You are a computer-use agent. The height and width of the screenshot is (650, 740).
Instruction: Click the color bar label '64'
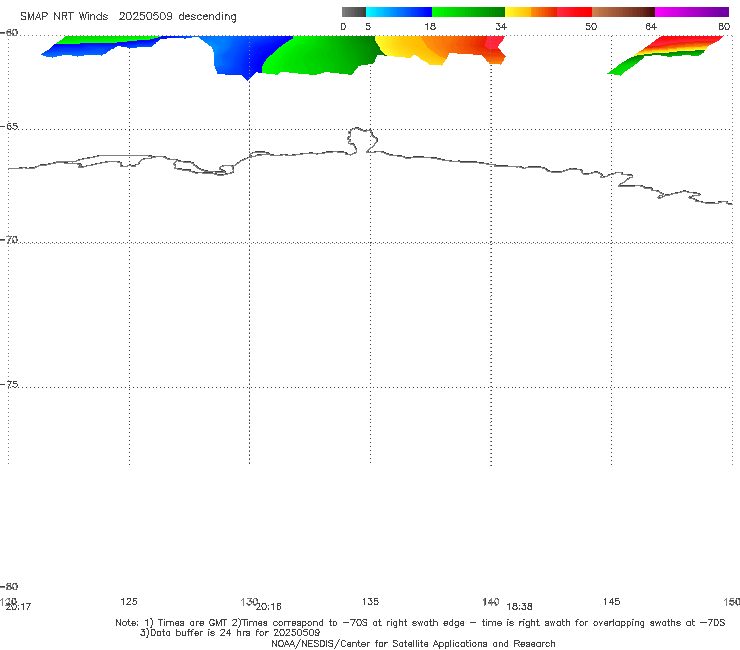click(651, 26)
